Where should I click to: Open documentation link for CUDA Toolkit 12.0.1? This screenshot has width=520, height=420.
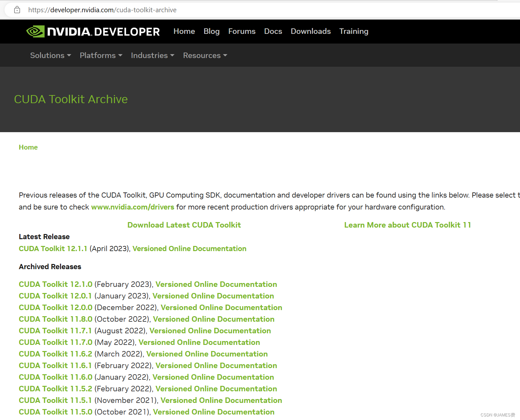(x=213, y=296)
